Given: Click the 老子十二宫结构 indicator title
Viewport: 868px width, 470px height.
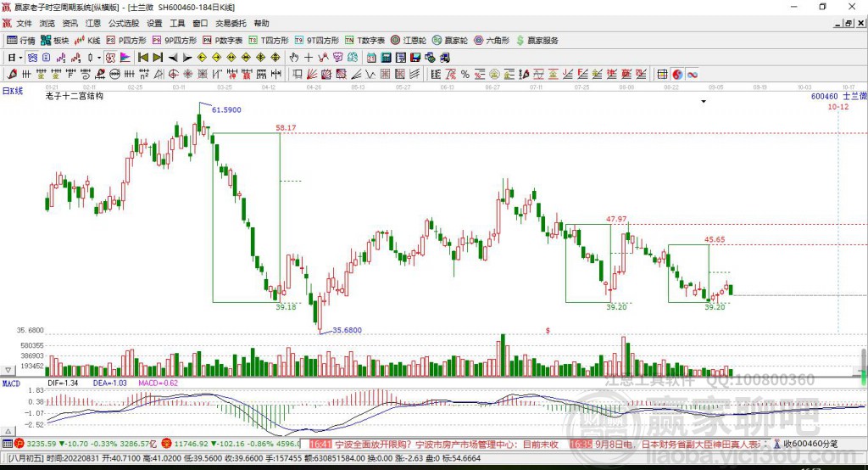Looking at the screenshot, I should [75, 96].
